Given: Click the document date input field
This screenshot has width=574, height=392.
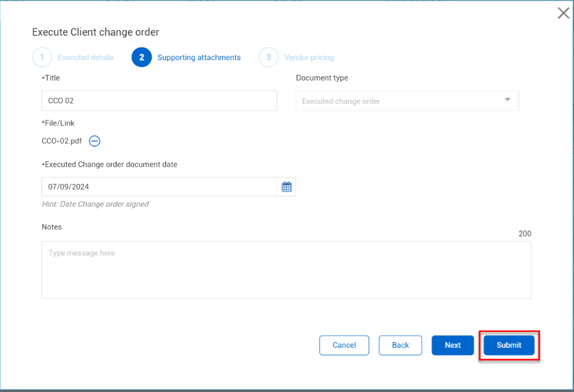Looking at the screenshot, I should click(160, 186).
